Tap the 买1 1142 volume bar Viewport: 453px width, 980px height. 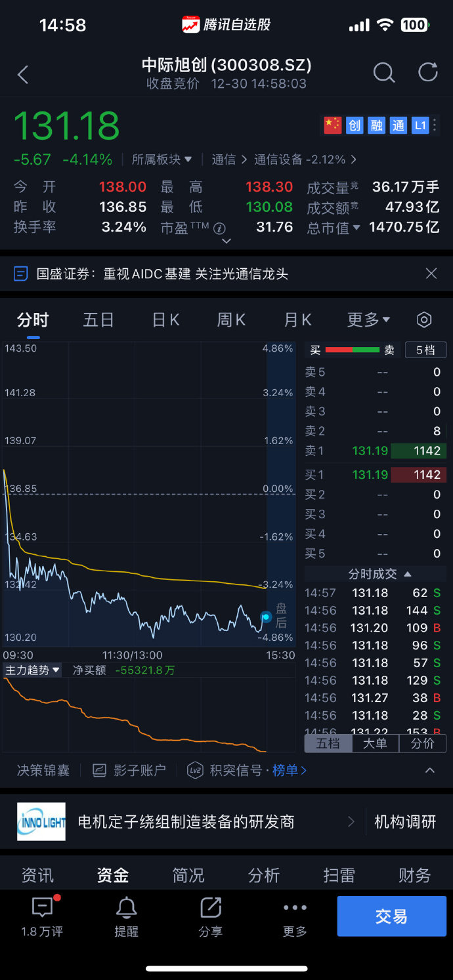[419, 474]
